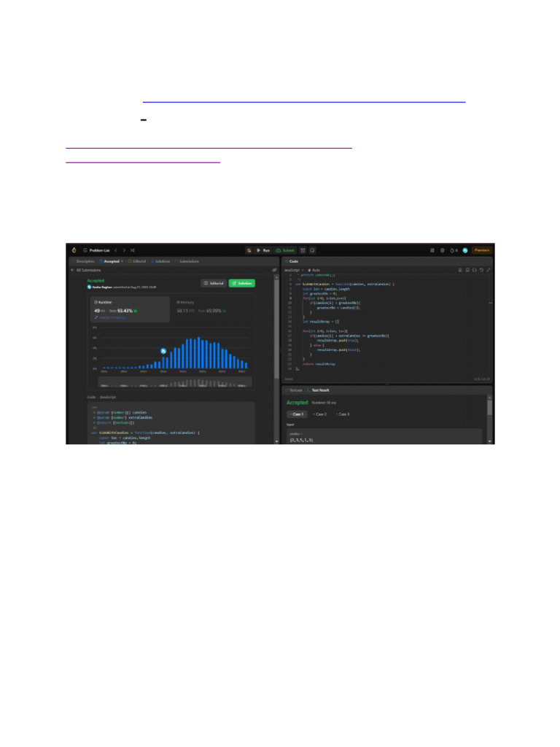
Task: Select Case 3 in test results
Action: pyautogui.click(x=343, y=414)
